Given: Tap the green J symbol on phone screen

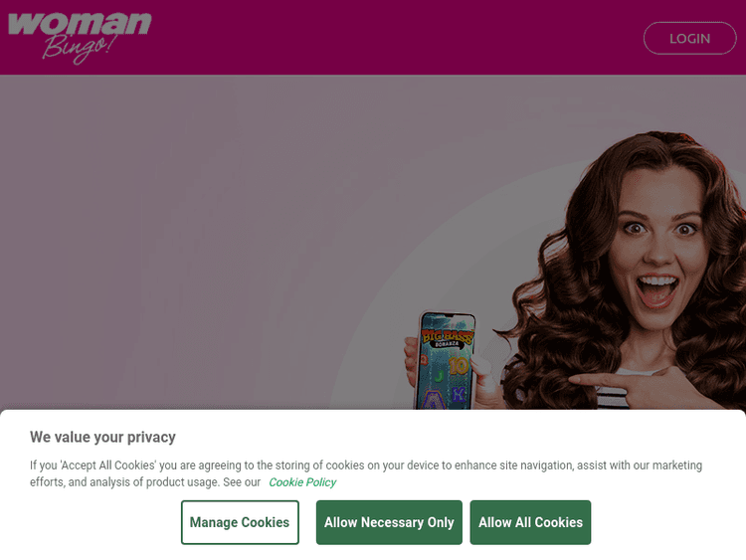Looking at the screenshot, I should pos(439,376).
